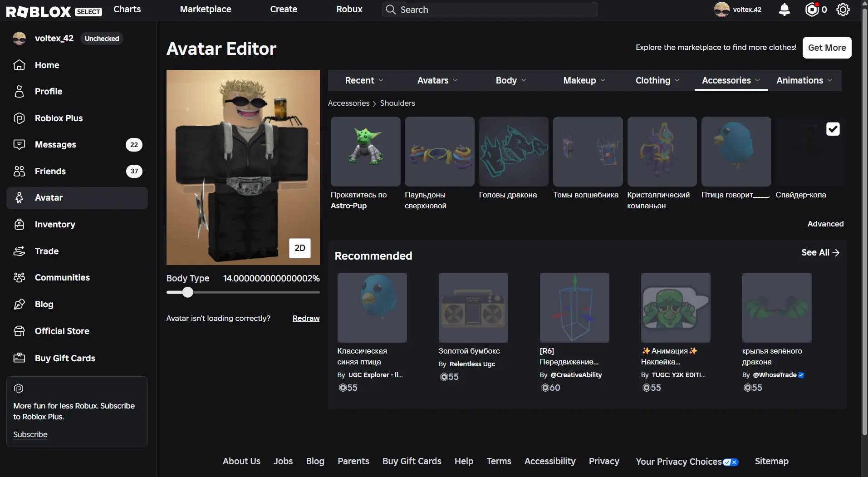The width and height of the screenshot is (868, 477).
Task: Click the Friends people icon
Action: pos(19,171)
